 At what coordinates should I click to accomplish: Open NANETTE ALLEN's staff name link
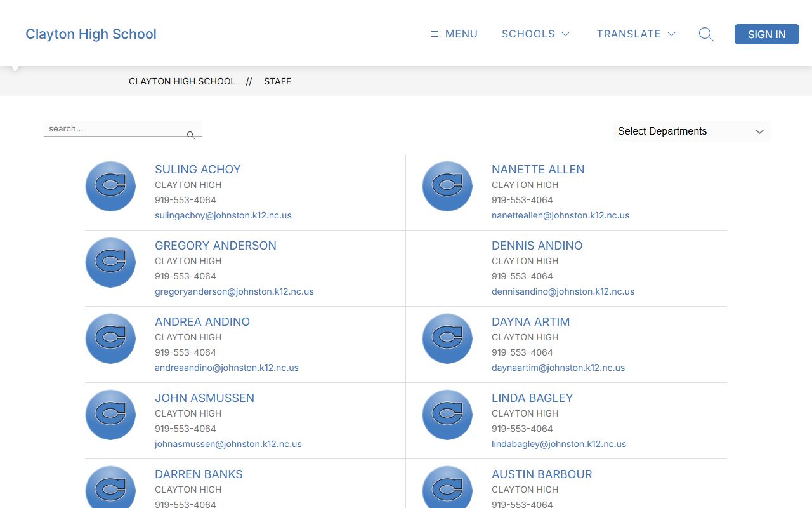point(538,170)
